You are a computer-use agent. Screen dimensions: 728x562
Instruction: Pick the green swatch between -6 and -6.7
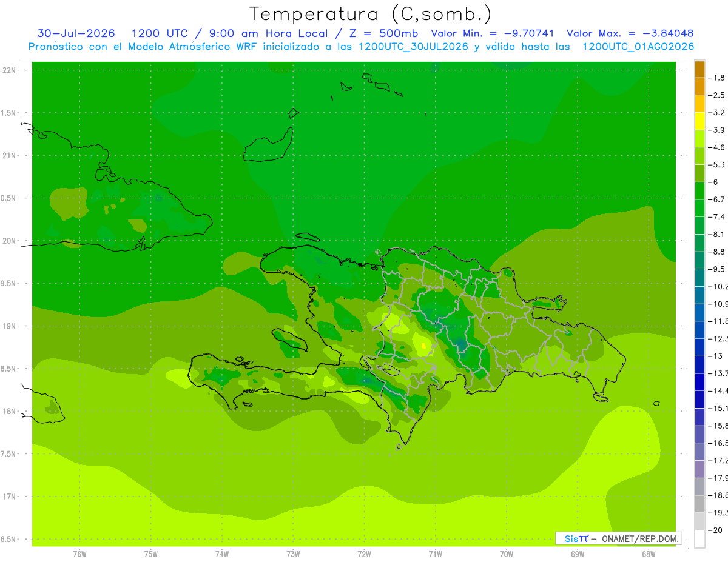pos(699,191)
